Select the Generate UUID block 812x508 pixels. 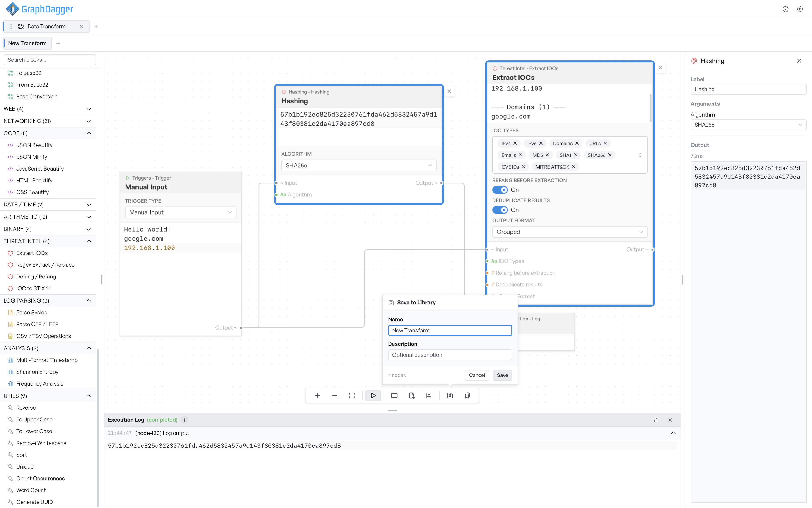coord(48,502)
